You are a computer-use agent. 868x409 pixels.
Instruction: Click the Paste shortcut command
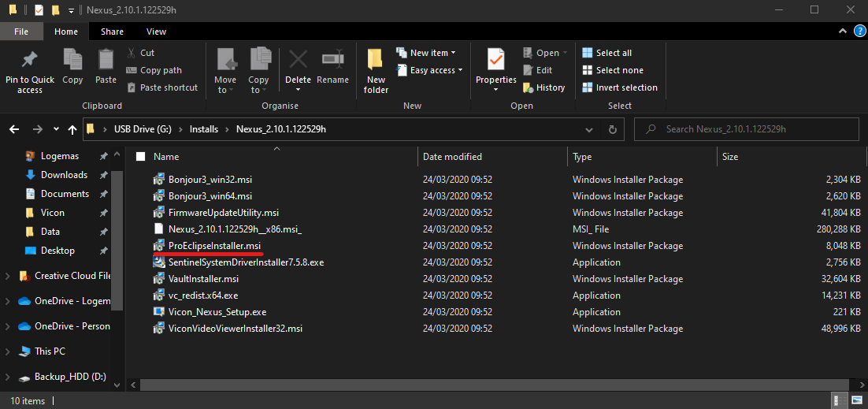(162, 87)
